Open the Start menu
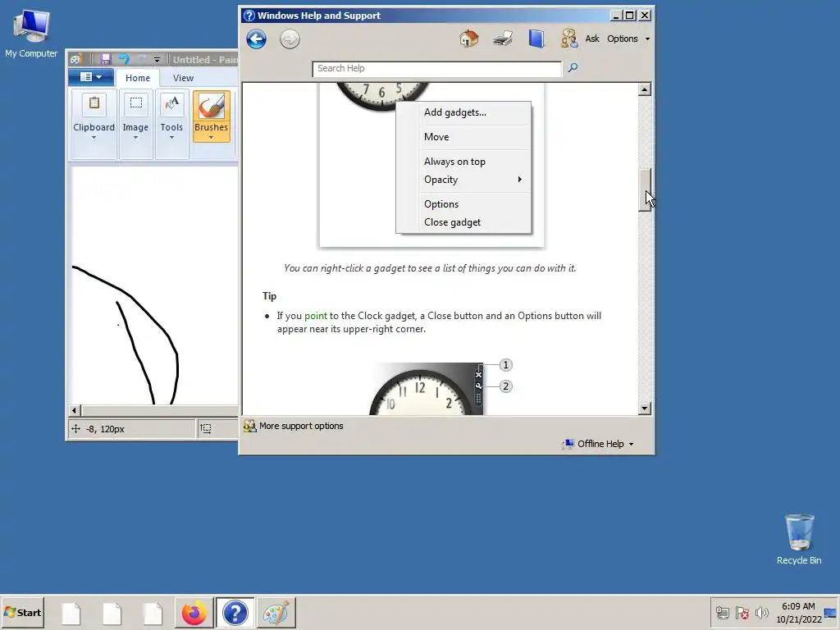This screenshot has width=840, height=630. pyautogui.click(x=22, y=612)
